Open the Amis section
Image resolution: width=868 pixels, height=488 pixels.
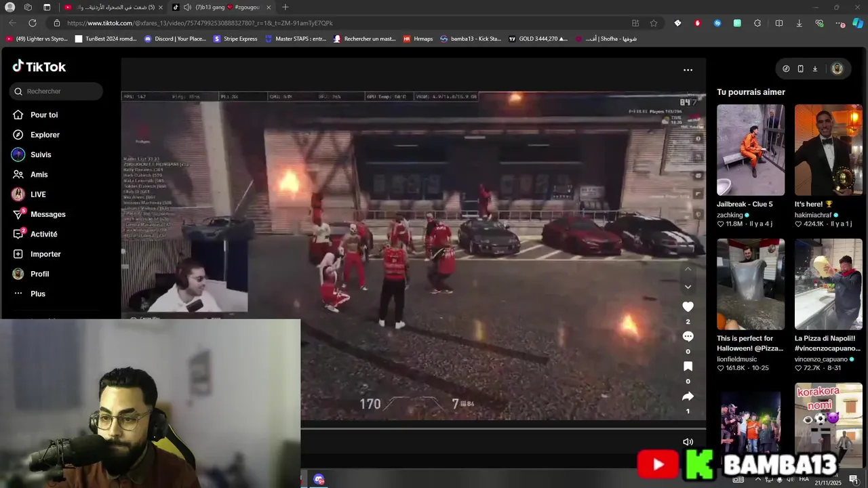click(x=30, y=174)
